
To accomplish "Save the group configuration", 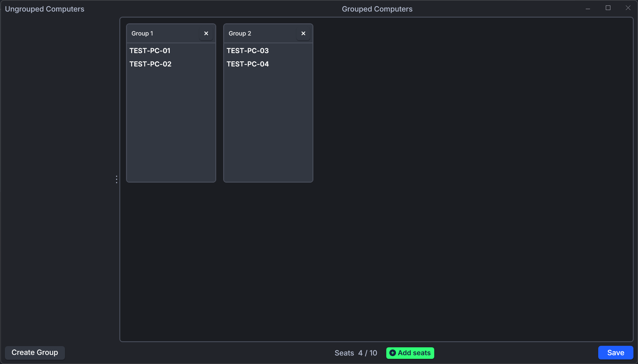I will coord(616,352).
